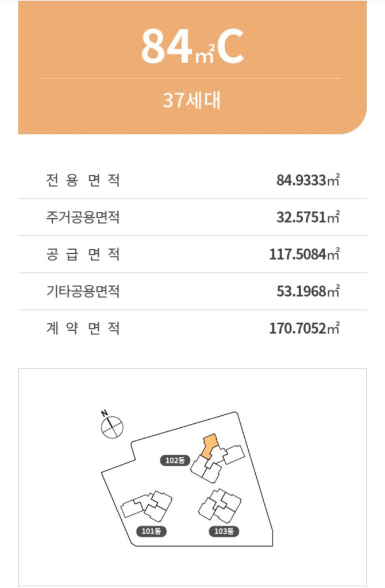Viewport: 385px width, 588px height.
Task: Click the white unit block right of 102동
Action: click(234, 454)
